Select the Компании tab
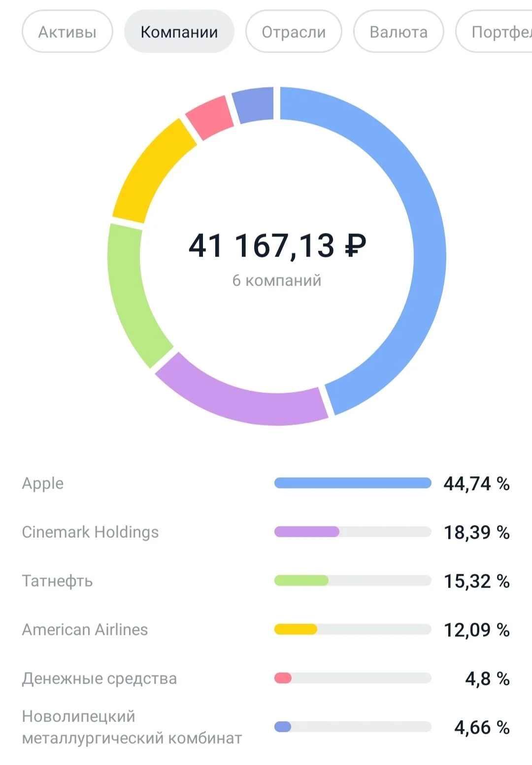532x765 pixels. tap(179, 32)
